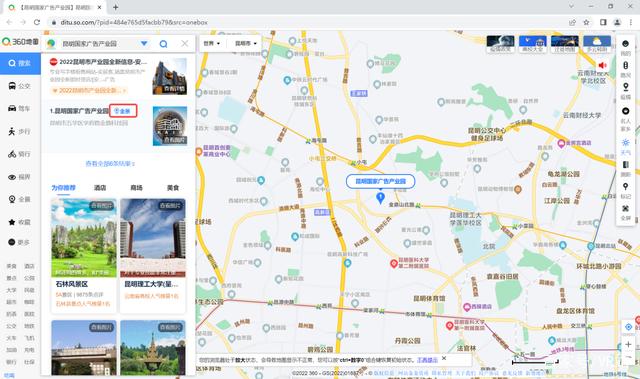
Task: Click 查看全部6条结果 link
Action: coord(110,164)
